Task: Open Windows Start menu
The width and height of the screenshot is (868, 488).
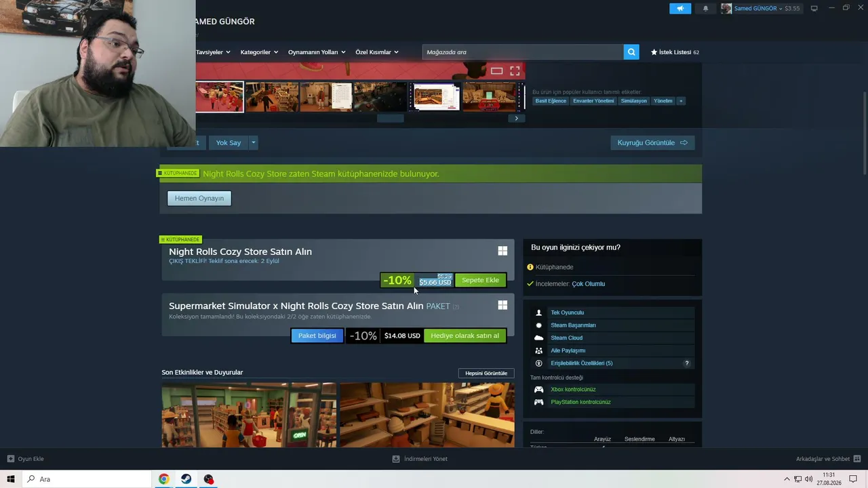Action: [x=11, y=479]
